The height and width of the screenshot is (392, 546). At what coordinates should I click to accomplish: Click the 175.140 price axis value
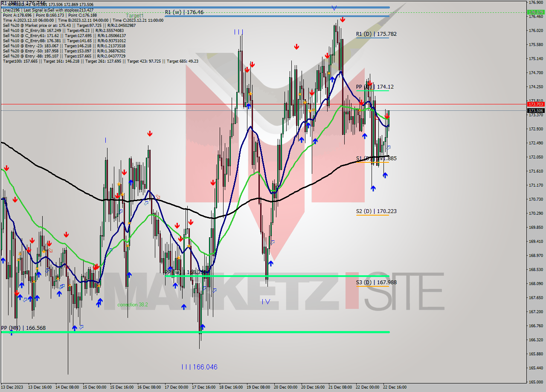(536, 58)
